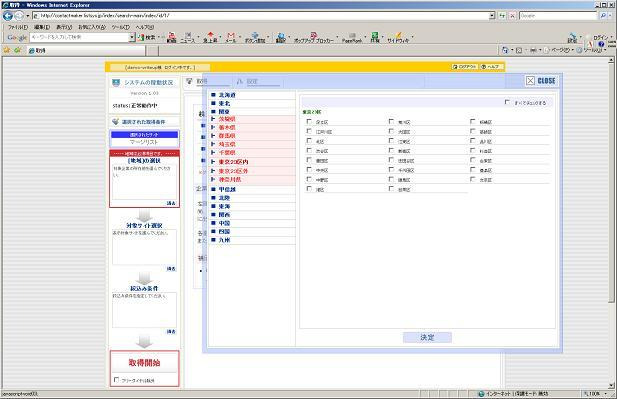Click the サイドウィキ pencil icon
The image size is (617, 399).
tap(398, 38)
